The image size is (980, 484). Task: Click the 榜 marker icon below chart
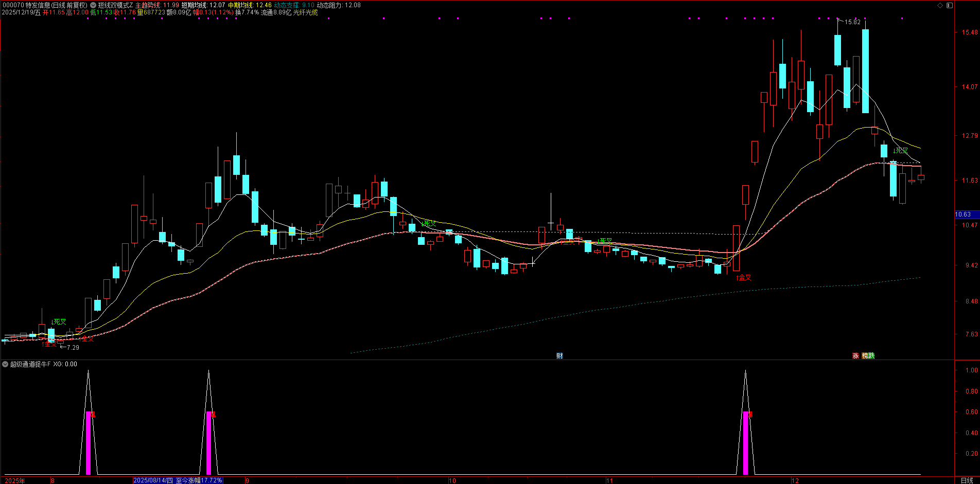point(865,355)
